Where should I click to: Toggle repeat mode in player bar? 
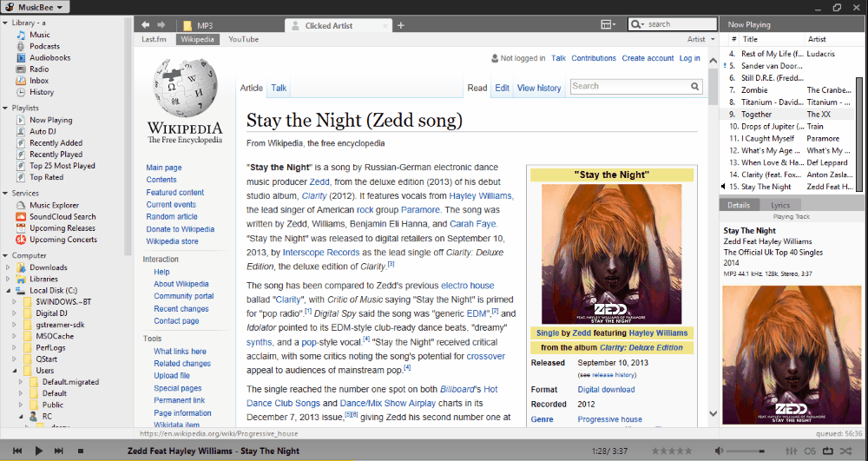(827, 451)
